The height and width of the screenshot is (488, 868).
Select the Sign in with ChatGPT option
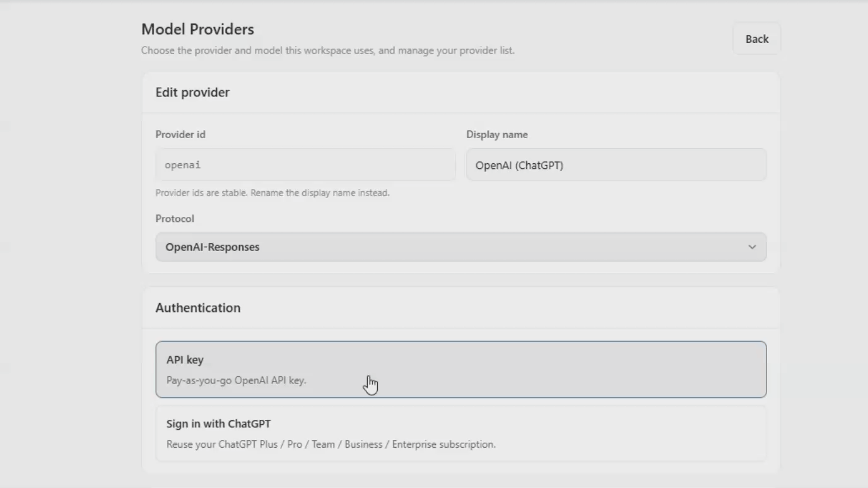(x=461, y=434)
